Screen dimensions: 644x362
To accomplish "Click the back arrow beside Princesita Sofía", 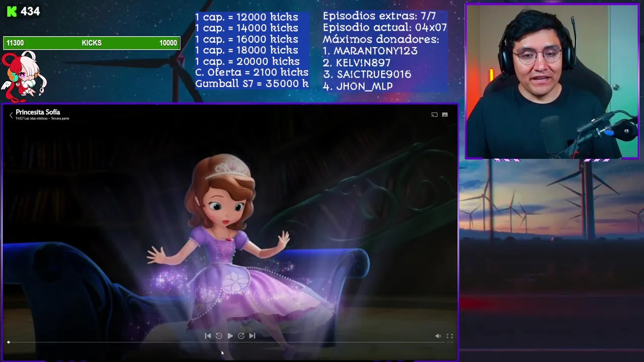I will coord(11,115).
